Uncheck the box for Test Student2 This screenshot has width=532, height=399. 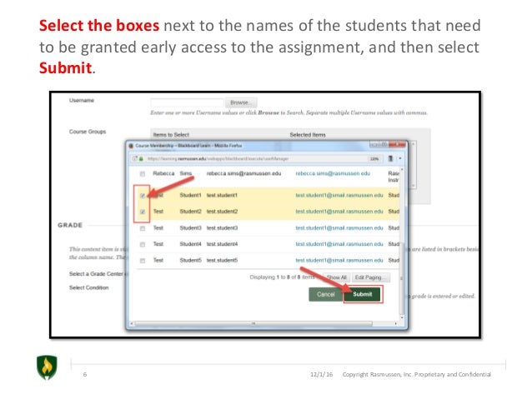pyautogui.click(x=143, y=212)
